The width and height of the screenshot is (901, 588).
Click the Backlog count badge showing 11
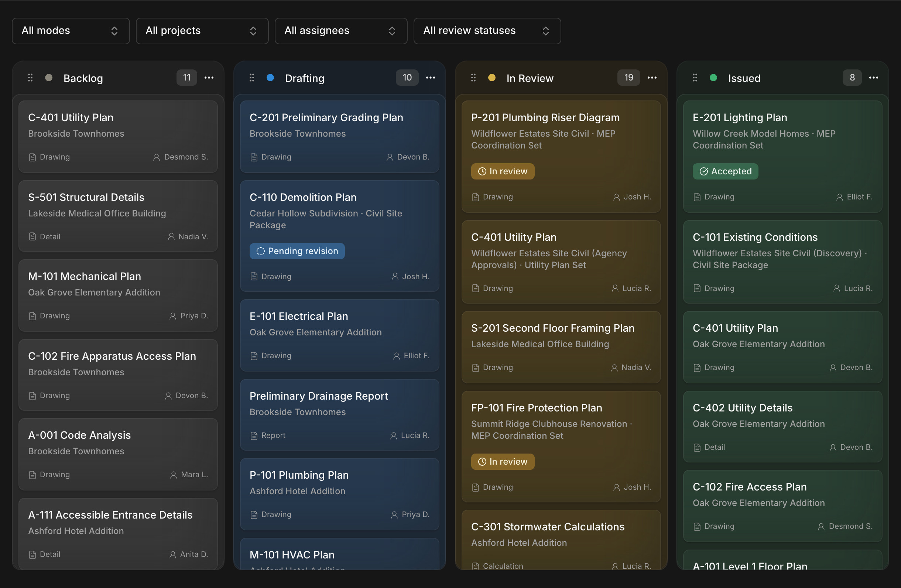(x=186, y=78)
